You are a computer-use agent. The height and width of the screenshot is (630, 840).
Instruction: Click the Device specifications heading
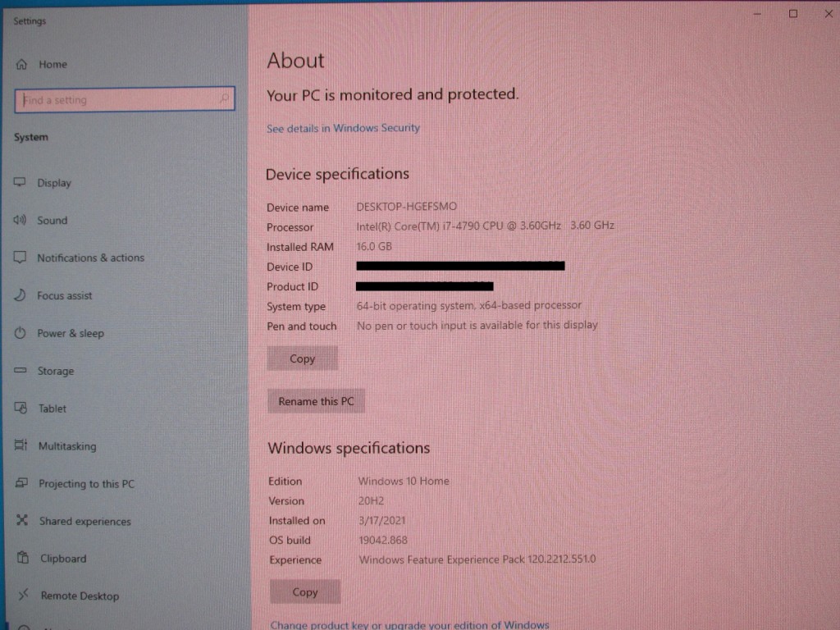[337, 174]
